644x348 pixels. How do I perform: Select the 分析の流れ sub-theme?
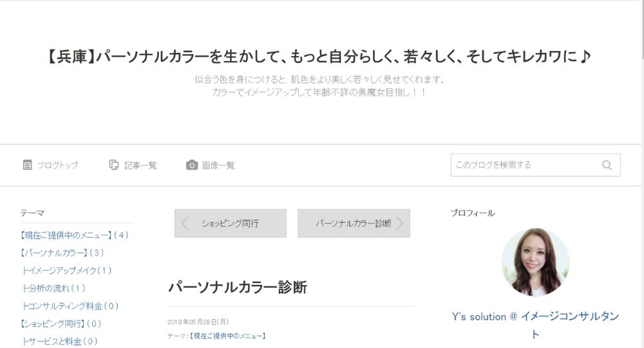[54, 288]
